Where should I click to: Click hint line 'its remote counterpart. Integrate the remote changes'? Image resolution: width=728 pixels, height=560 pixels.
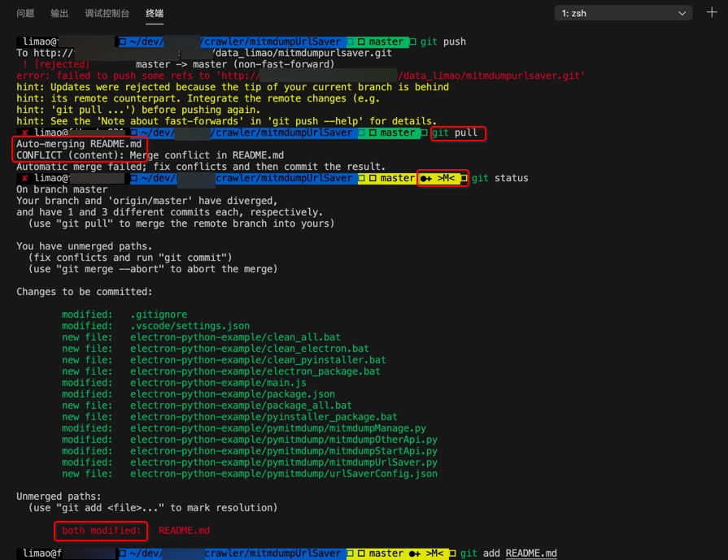(198, 98)
